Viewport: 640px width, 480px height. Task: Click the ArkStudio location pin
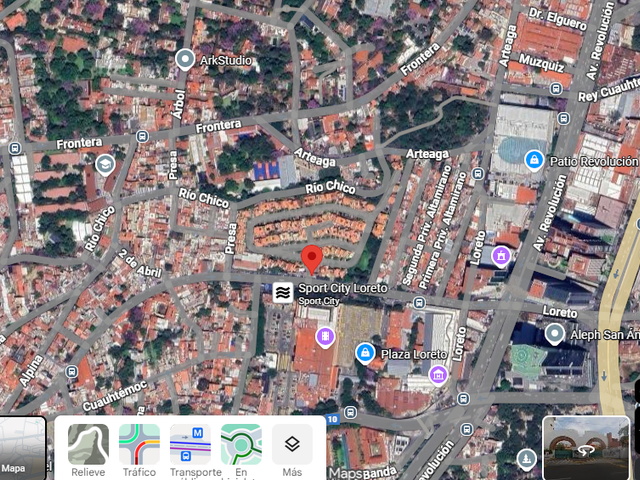pos(185,60)
